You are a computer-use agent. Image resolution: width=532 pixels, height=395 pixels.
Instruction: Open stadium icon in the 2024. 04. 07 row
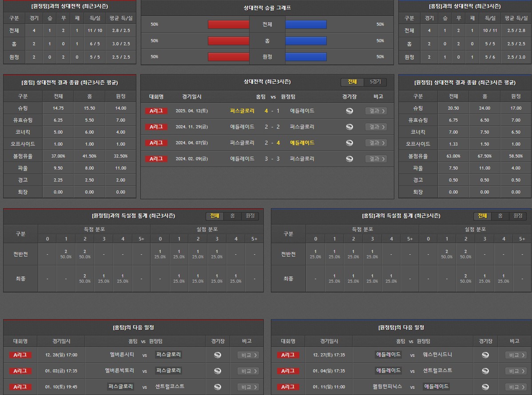(349, 143)
